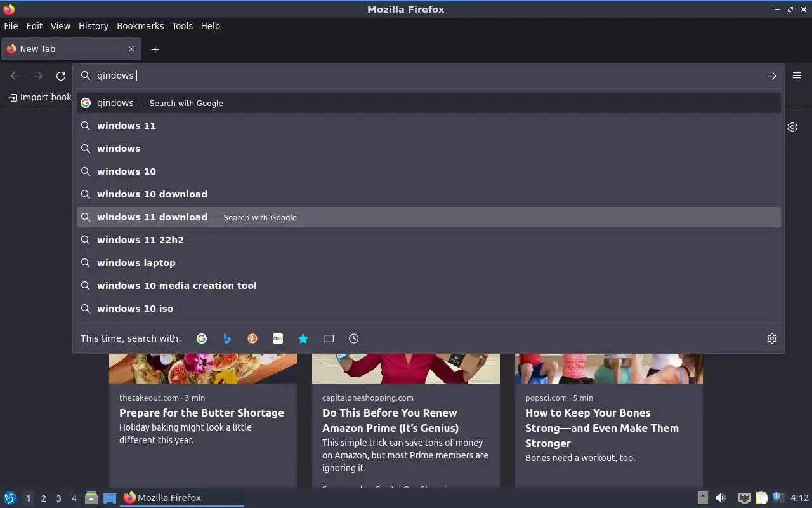Viewport: 812px width, 508px height.
Task: Search bookmarks using the star icon
Action: [x=303, y=338]
